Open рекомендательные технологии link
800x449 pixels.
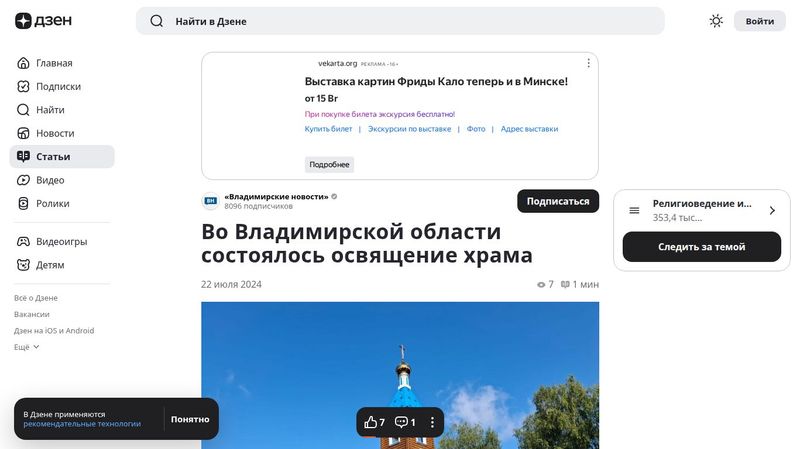tap(82, 424)
